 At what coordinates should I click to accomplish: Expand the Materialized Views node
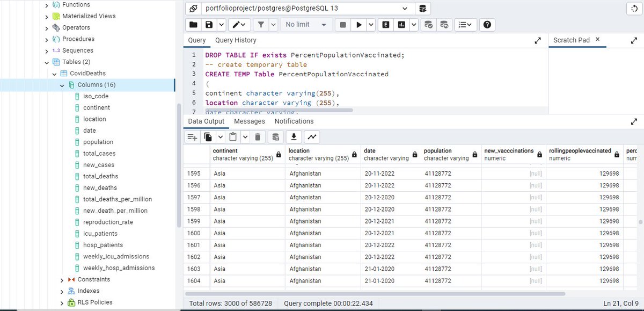pyautogui.click(x=47, y=16)
